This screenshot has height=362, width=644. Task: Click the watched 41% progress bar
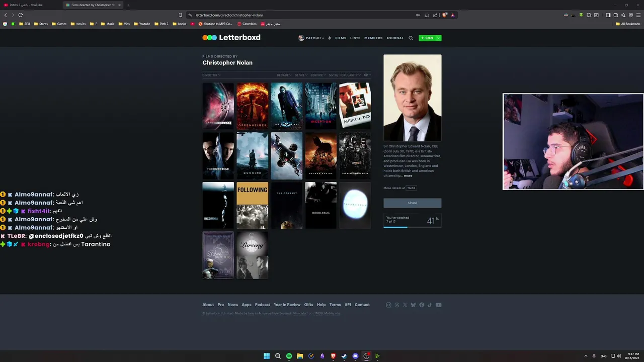click(x=413, y=227)
